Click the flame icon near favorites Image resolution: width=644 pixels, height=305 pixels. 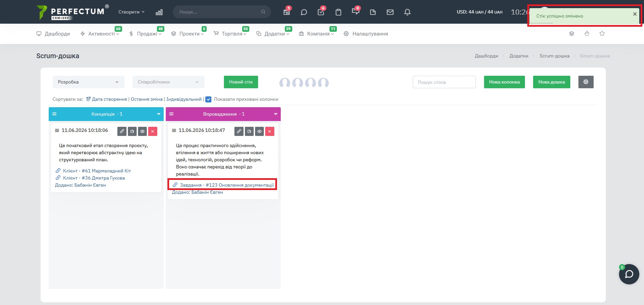[587, 33]
